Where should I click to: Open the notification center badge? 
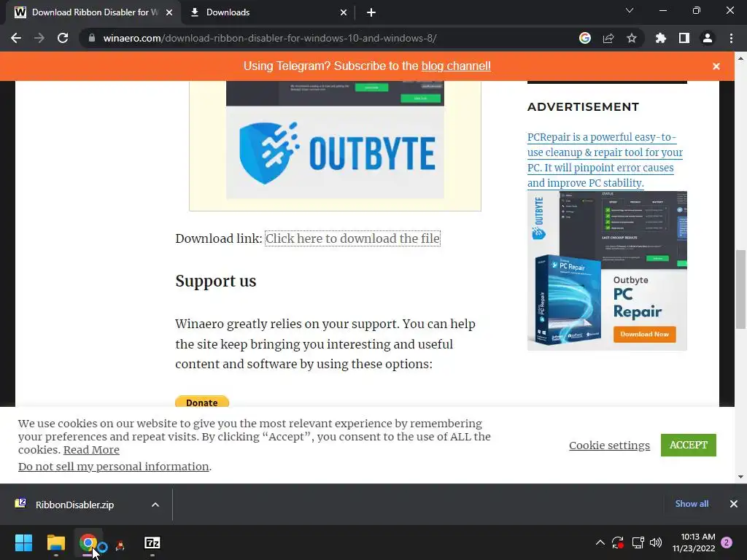pos(727,542)
